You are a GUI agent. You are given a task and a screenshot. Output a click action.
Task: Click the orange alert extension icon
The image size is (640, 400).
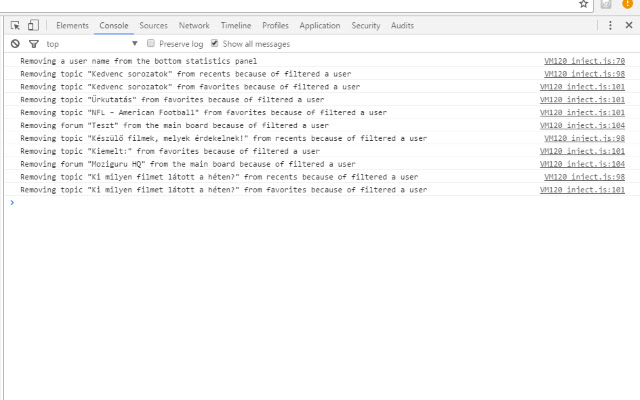click(x=627, y=4)
